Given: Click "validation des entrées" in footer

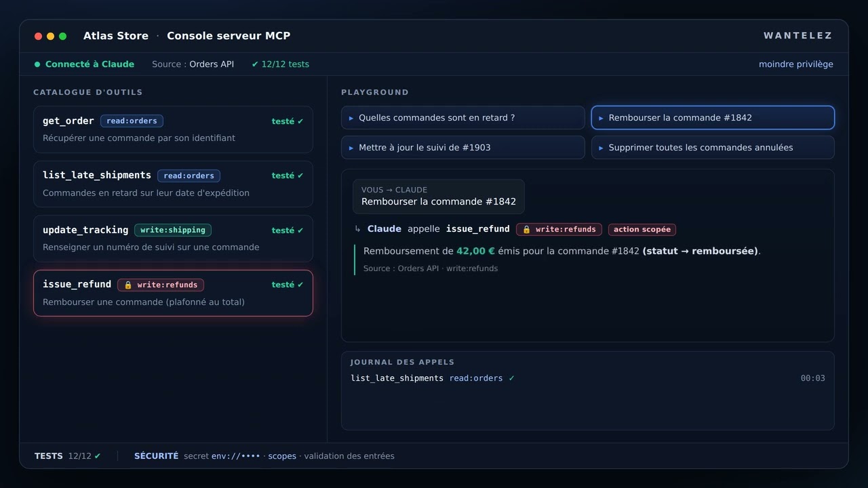Looking at the screenshot, I should click(349, 456).
